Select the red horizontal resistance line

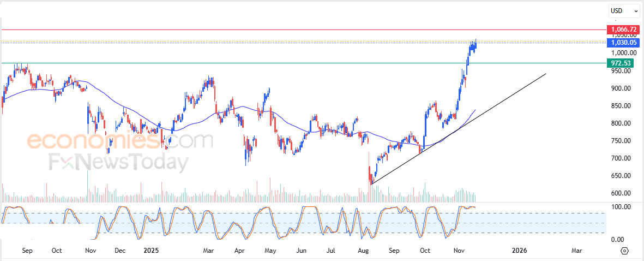click(x=304, y=29)
